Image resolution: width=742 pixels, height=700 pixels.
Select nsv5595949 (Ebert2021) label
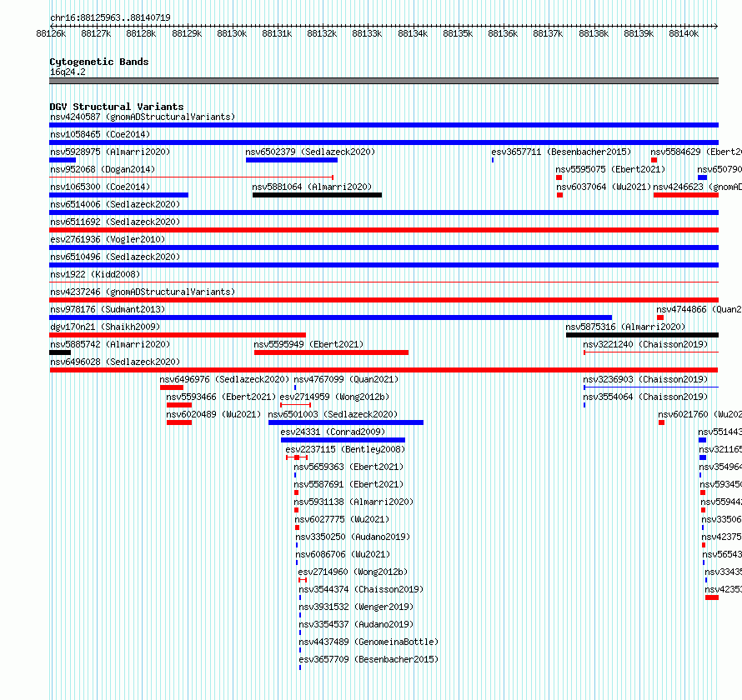[308, 344]
